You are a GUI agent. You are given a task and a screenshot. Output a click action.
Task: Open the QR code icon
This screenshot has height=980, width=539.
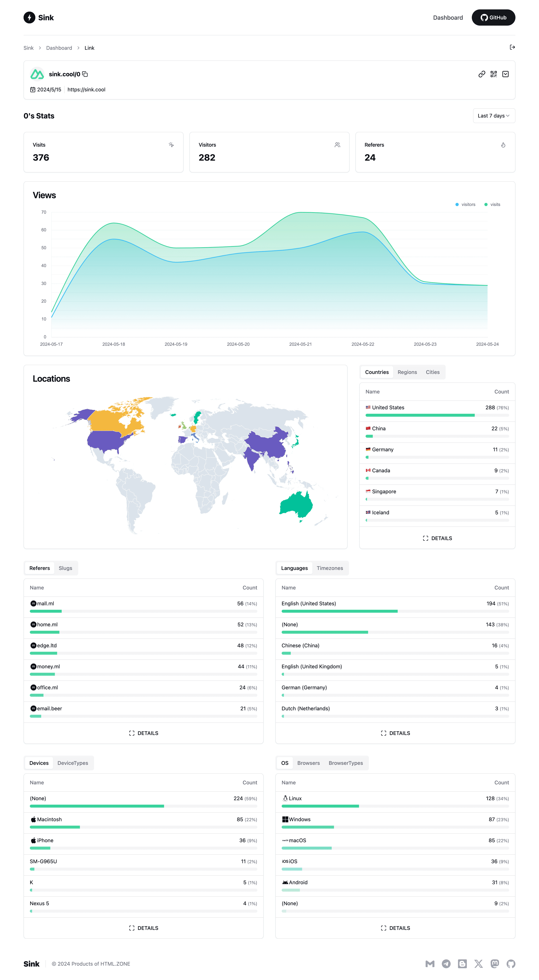[x=493, y=74]
